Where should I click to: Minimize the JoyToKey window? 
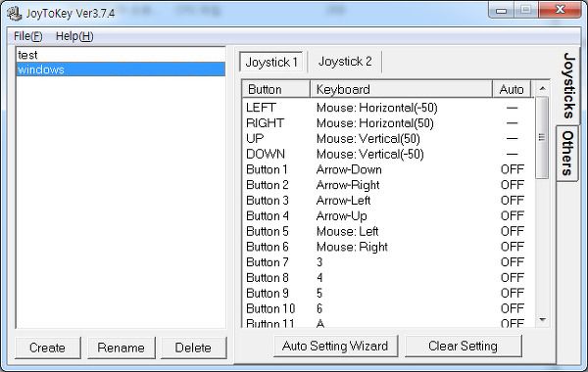point(501,11)
